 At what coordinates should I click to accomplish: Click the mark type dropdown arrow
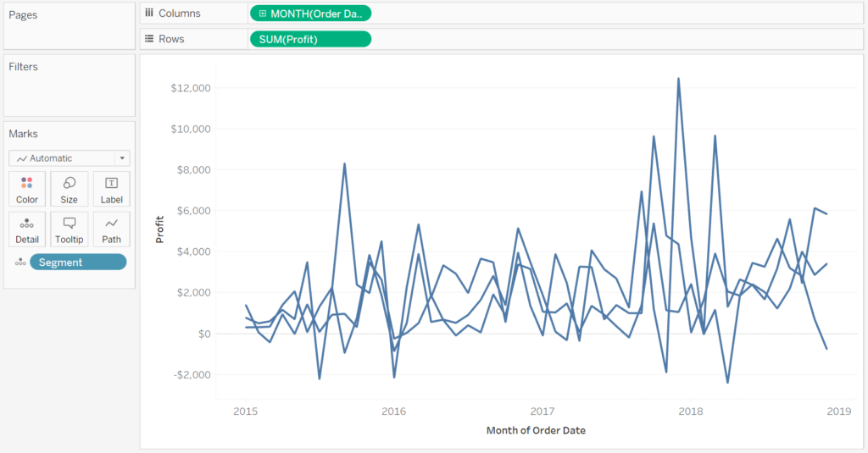tap(122, 158)
